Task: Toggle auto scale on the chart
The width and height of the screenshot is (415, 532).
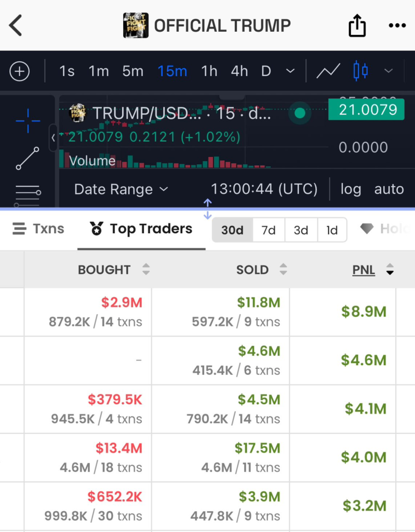Action: coord(389,189)
